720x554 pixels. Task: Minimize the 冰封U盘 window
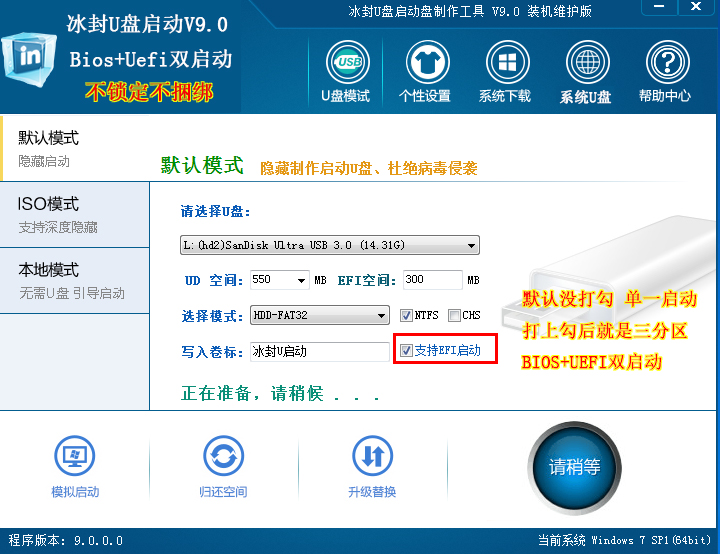click(659, 7)
